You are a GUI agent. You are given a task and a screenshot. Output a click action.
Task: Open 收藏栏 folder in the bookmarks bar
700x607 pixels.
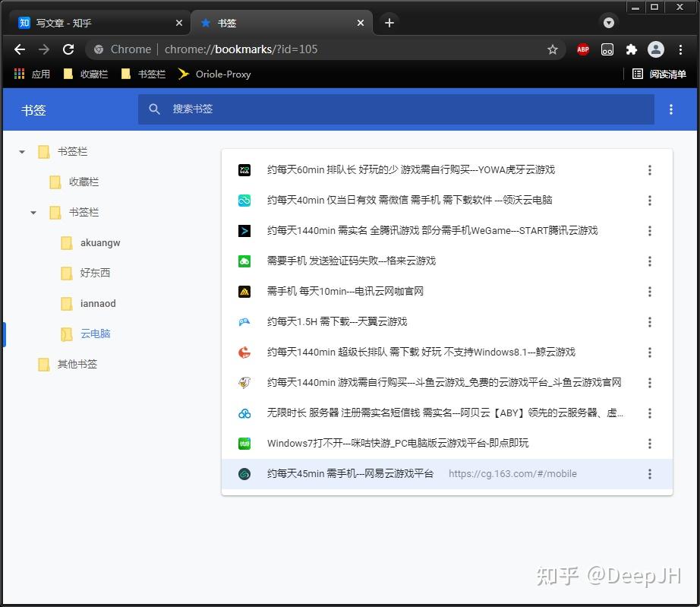(x=86, y=74)
